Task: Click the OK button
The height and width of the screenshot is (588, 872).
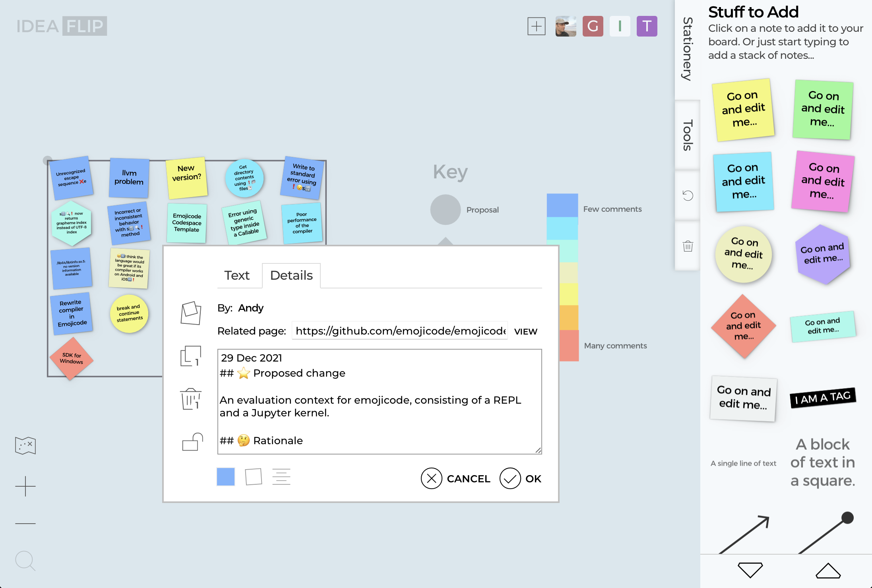Action: click(521, 478)
